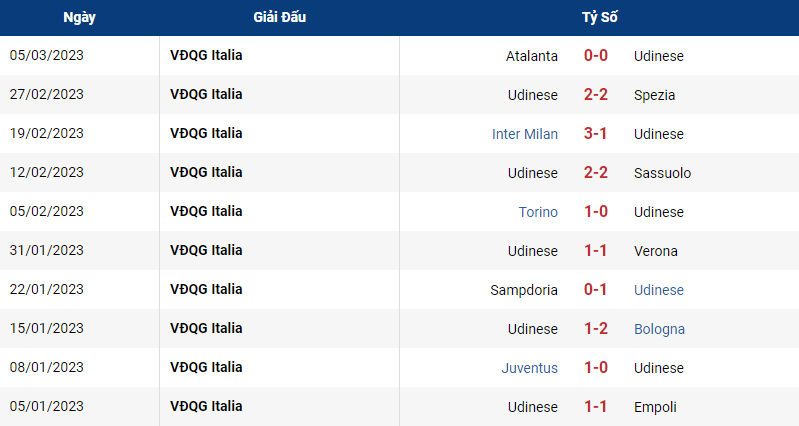Click the Atalanta team name
799x426 pixels.
tap(531, 56)
